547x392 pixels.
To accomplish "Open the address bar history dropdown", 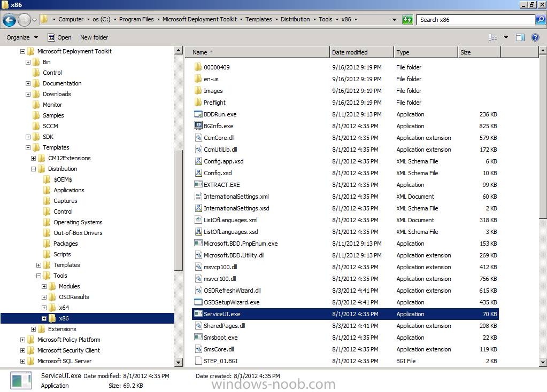I will coord(394,20).
